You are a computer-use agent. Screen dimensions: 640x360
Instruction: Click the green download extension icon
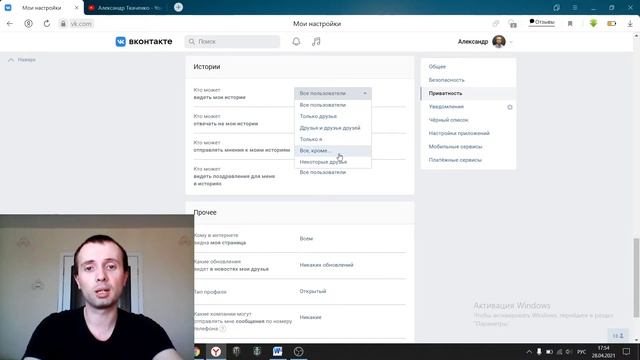pos(593,23)
